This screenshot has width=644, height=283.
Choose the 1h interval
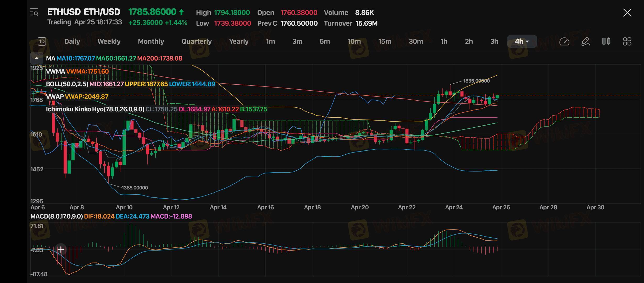[444, 41]
